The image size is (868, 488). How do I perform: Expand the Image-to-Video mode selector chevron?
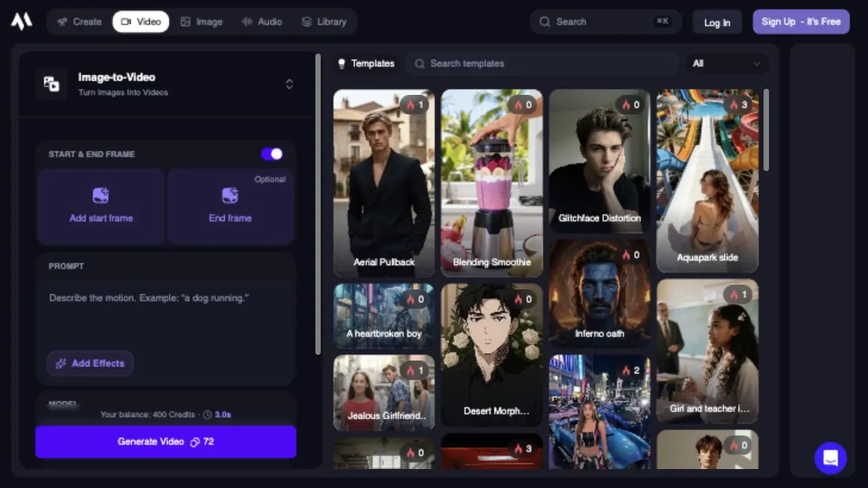[x=290, y=84]
